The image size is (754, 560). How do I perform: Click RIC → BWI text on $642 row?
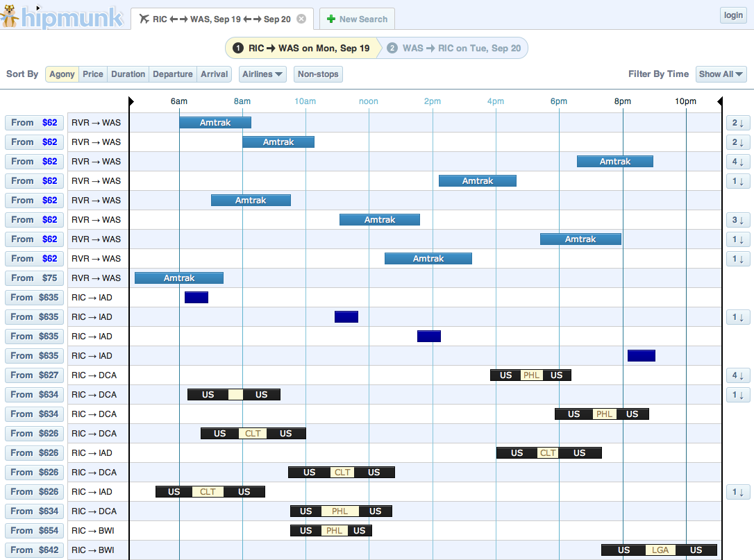[93, 550]
